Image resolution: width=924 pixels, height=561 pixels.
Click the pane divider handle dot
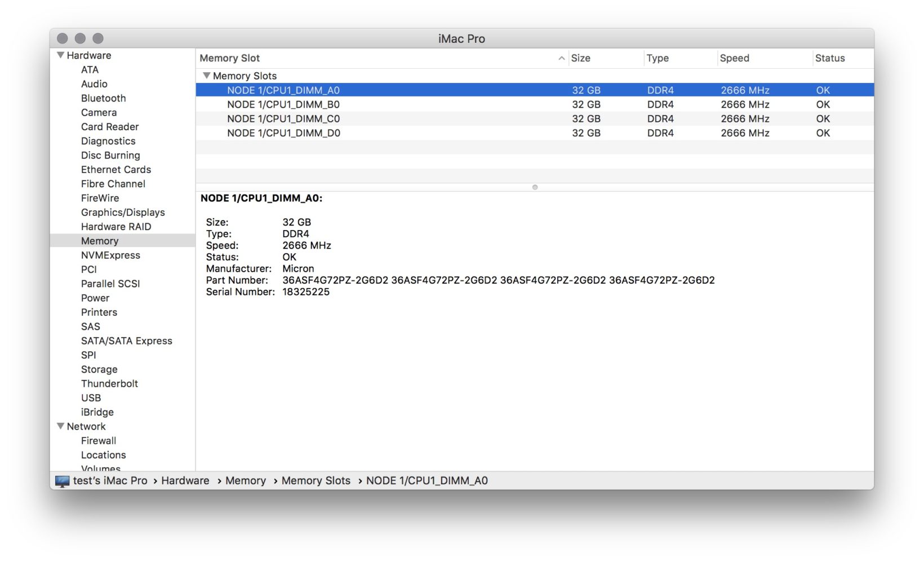tap(535, 187)
